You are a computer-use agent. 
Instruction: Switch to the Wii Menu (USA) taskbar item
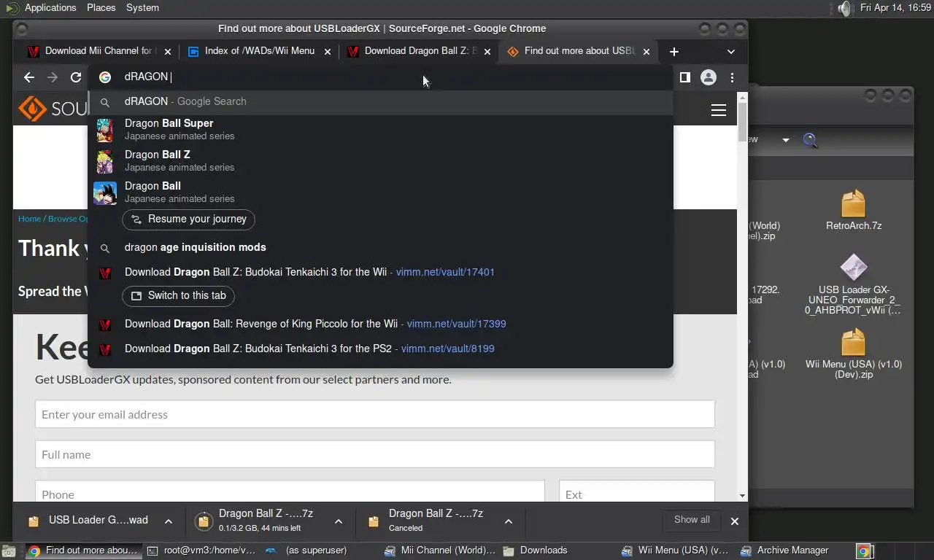(676, 551)
